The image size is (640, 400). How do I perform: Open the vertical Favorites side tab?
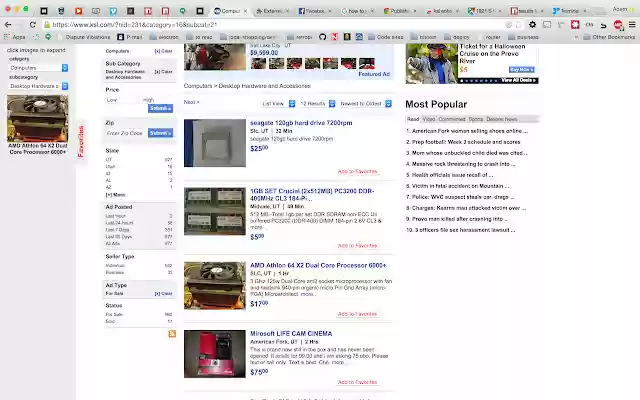tap(82, 141)
